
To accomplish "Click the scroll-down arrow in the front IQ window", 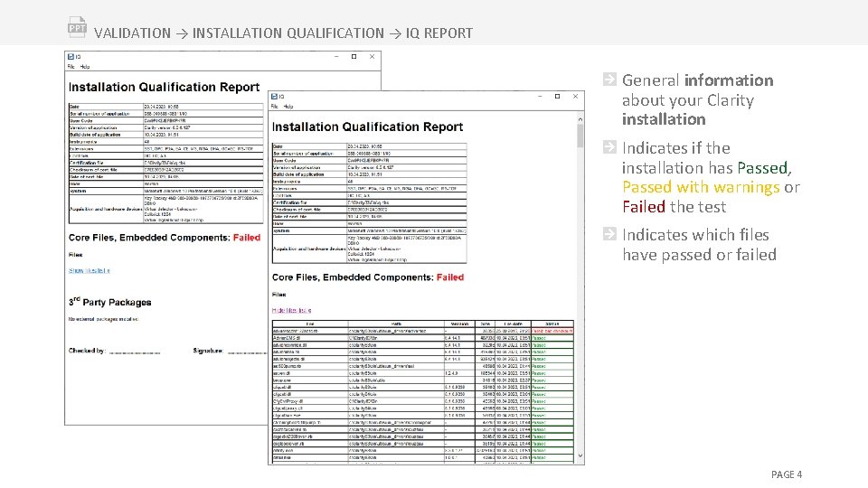I will click(x=580, y=455).
